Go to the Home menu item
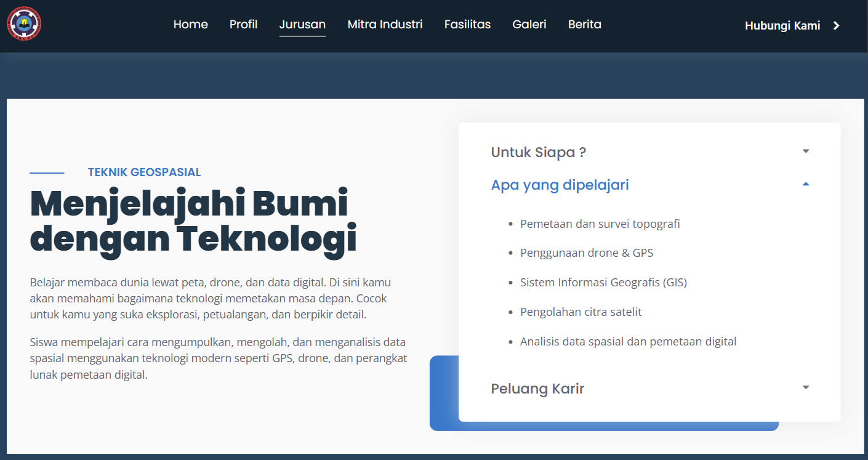The image size is (868, 460). (x=190, y=25)
